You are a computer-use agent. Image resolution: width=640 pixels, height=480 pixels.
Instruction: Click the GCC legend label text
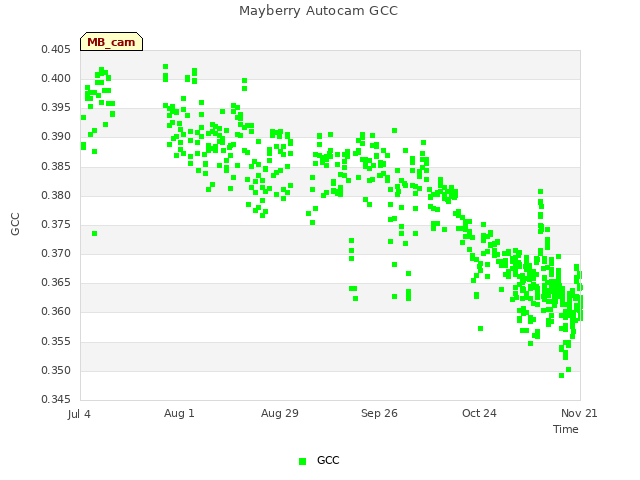[x=328, y=460]
